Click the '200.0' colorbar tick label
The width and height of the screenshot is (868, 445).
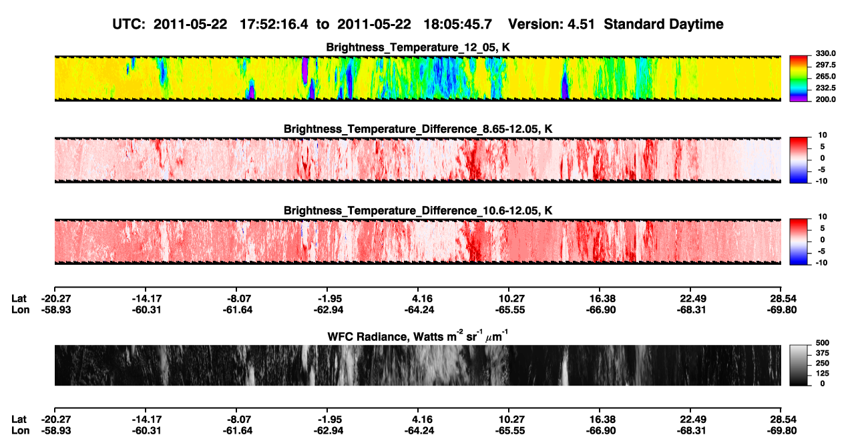pyautogui.click(x=826, y=99)
